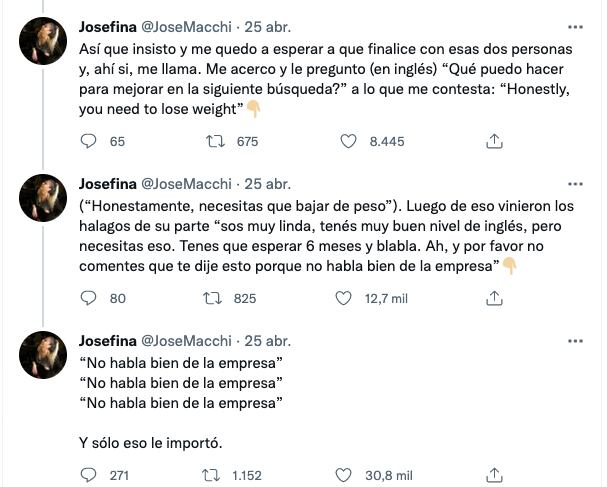607x487 pixels.
Task: Click Josefina's avatar on the first tweet
Action: pos(43,41)
